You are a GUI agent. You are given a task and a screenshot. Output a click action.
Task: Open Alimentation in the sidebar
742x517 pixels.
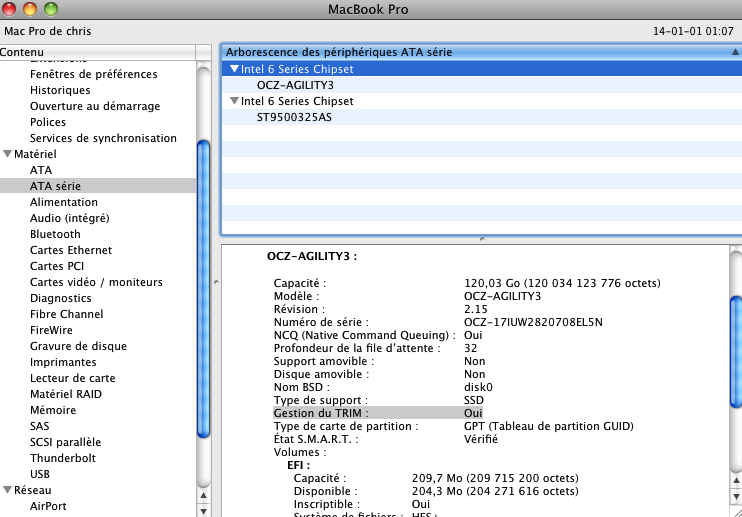coord(64,202)
